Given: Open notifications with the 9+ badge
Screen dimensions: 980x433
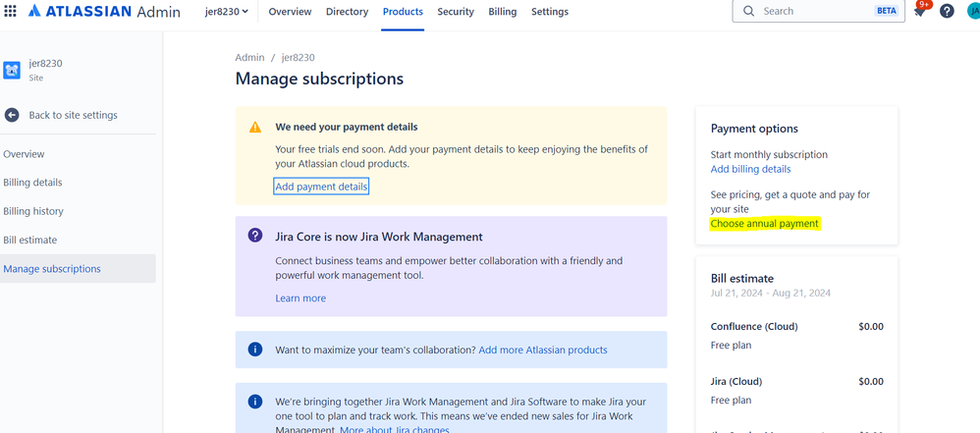Looking at the screenshot, I should pos(920,11).
